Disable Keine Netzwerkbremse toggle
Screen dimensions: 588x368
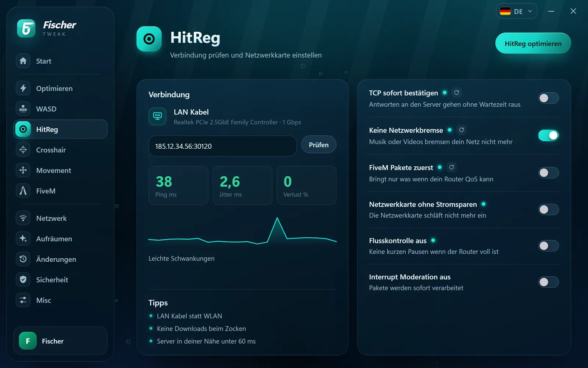tap(548, 135)
